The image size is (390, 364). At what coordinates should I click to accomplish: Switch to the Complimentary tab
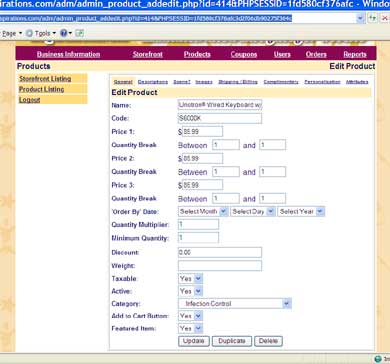tap(281, 82)
